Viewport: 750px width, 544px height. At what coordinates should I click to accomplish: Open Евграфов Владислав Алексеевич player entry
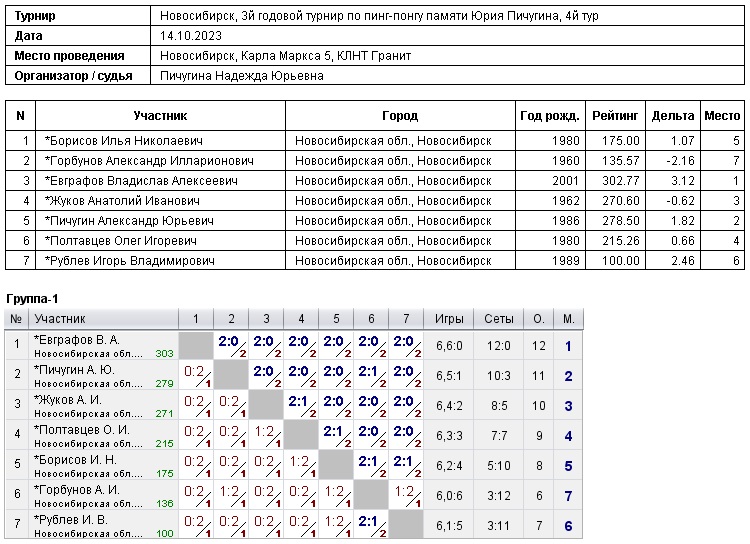tap(141, 181)
